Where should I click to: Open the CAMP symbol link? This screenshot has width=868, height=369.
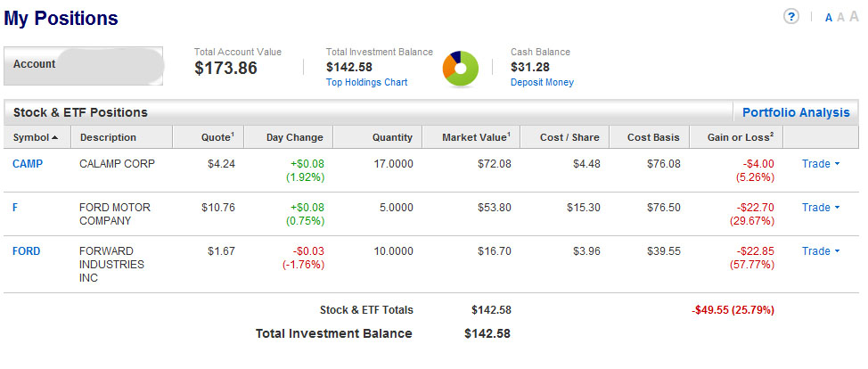point(28,164)
